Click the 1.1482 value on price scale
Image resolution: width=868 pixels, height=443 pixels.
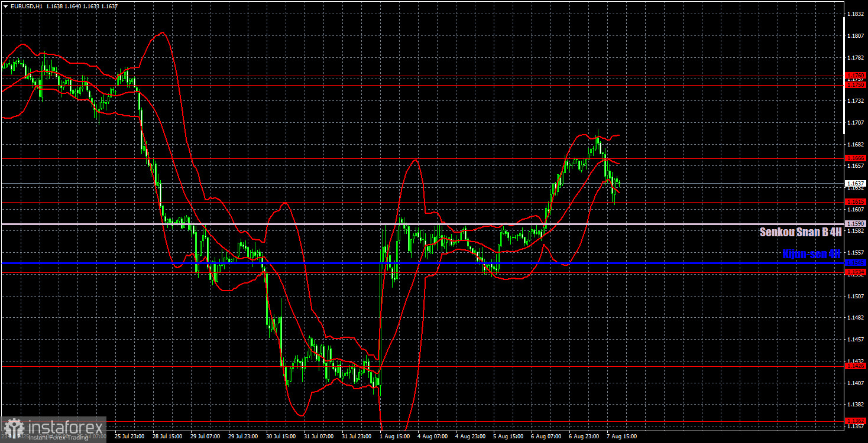pyautogui.click(x=855, y=318)
